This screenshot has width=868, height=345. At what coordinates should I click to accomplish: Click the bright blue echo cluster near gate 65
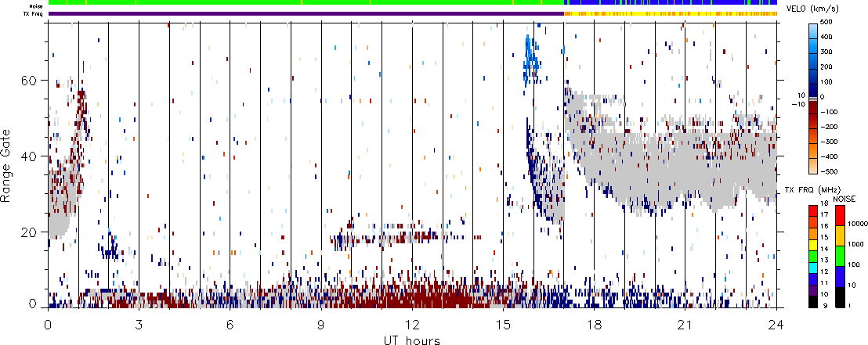tap(530, 59)
